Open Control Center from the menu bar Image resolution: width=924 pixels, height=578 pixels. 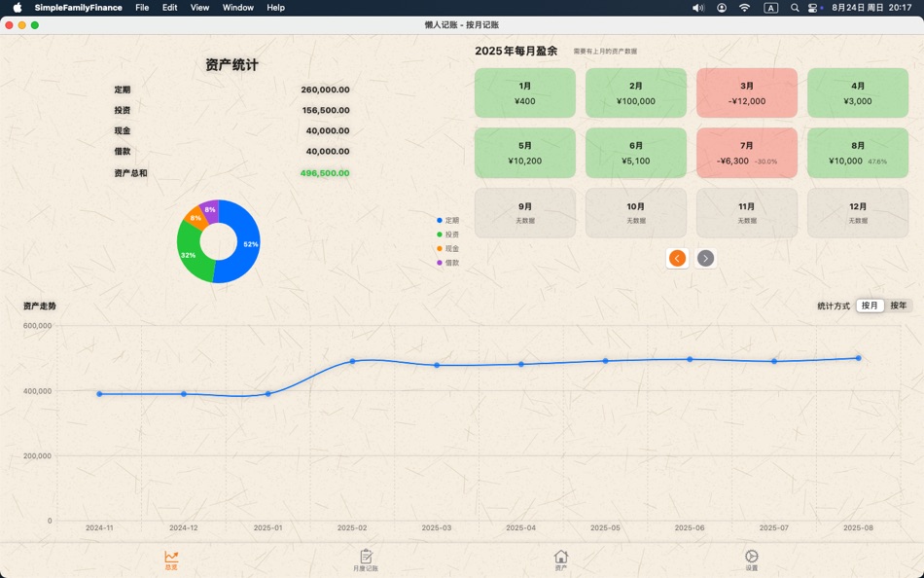[x=815, y=7]
